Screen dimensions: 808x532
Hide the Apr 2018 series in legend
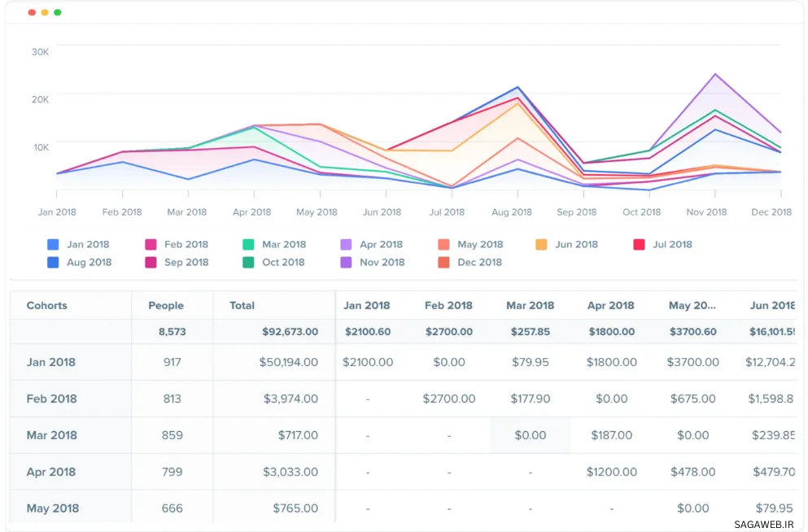346,244
